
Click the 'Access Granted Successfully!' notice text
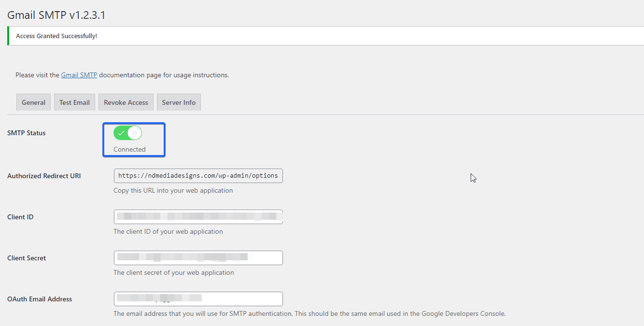56,36
